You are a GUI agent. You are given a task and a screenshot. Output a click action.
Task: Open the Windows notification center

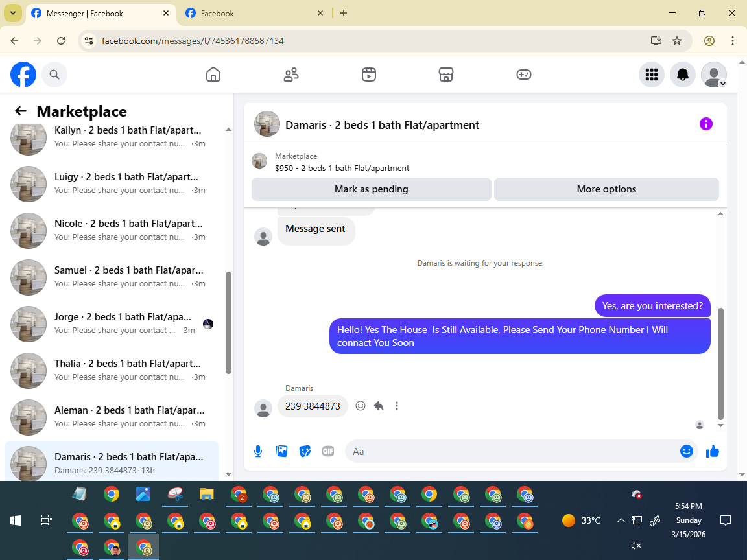pos(726,520)
